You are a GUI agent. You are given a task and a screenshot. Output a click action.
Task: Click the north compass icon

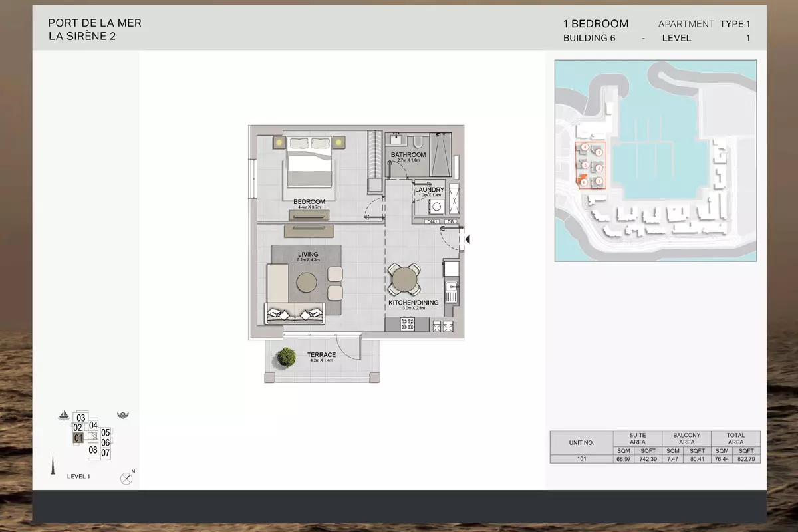click(126, 478)
